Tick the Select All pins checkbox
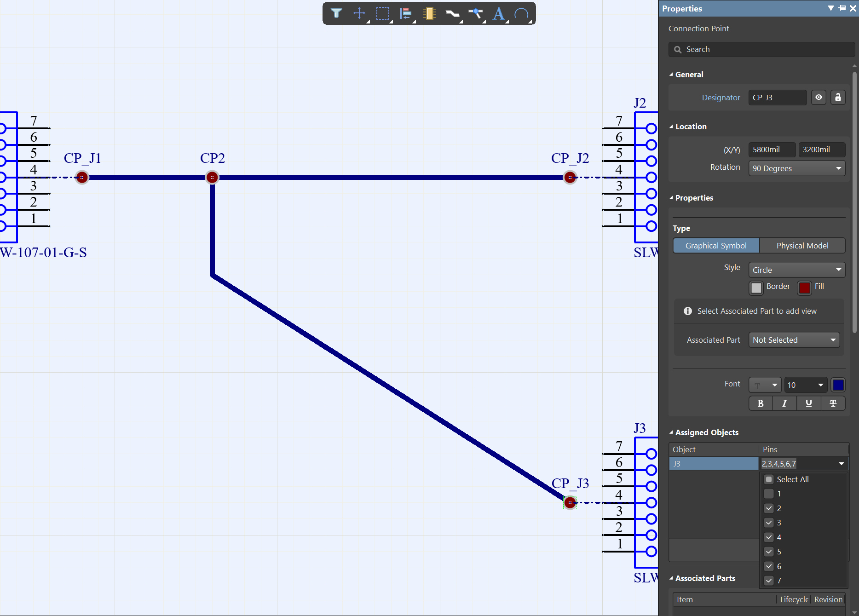The height and width of the screenshot is (616, 859). click(x=769, y=479)
